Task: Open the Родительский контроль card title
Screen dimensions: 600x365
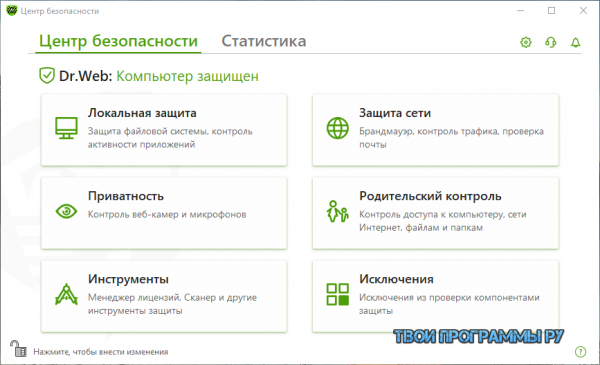Action: tap(430, 196)
